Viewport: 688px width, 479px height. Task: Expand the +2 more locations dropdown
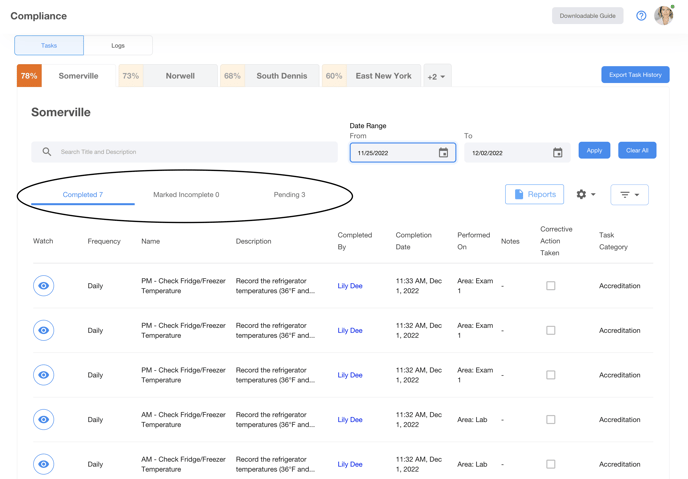pyautogui.click(x=437, y=76)
